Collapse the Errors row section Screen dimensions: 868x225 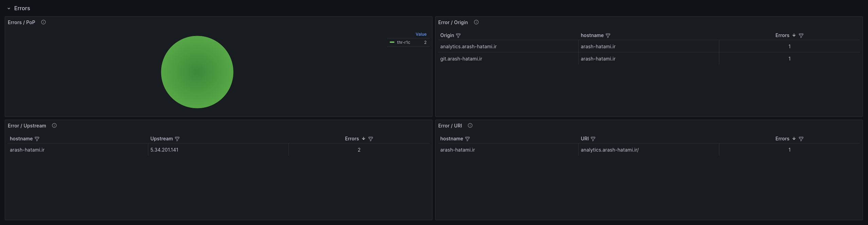(x=9, y=8)
